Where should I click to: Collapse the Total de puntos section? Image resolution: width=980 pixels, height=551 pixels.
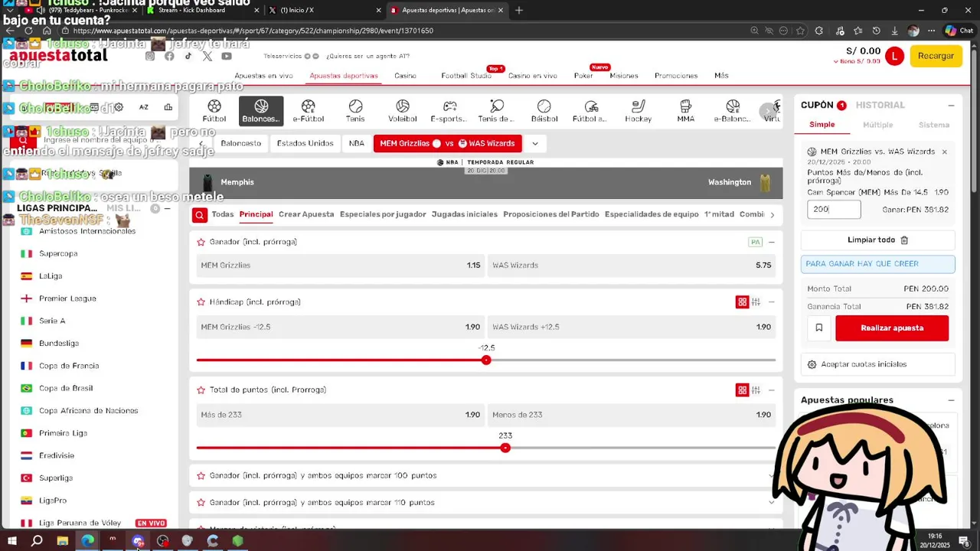click(x=771, y=390)
